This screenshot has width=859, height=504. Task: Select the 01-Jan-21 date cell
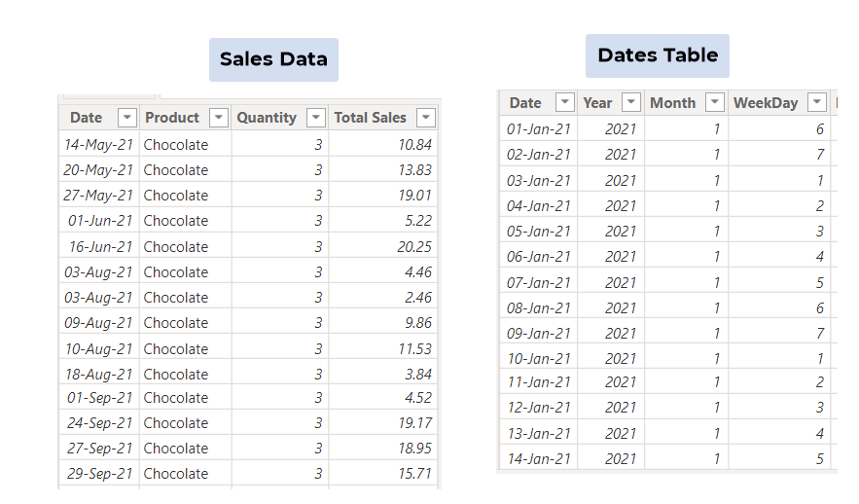[540, 128]
